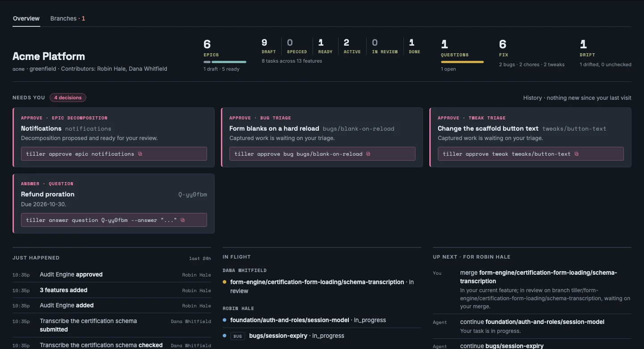Image resolution: width=644 pixels, height=349 pixels.
Task: Copy the approve tweak button-text command
Action: [x=576, y=154]
